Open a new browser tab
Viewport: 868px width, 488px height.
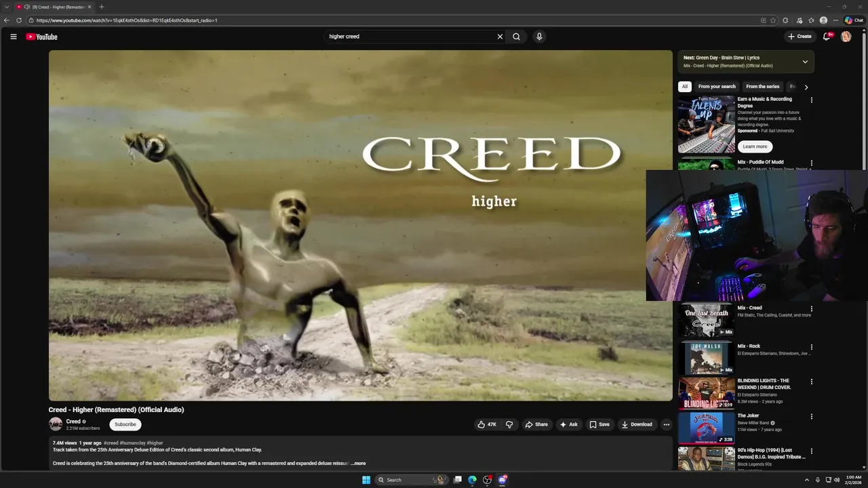pyautogui.click(x=102, y=7)
